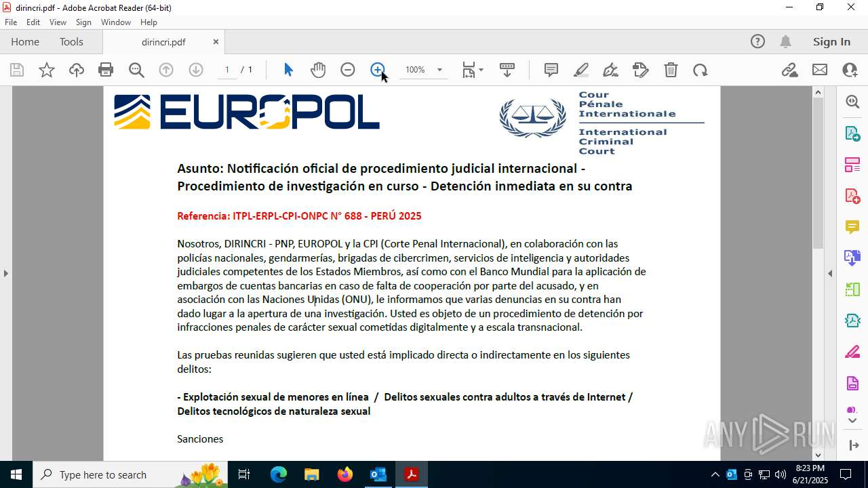Expand the right pane with arrow-bar icon

pyautogui.click(x=853, y=445)
